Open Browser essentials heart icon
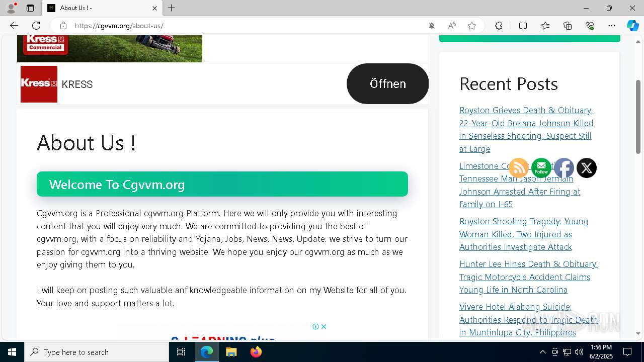The width and height of the screenshot is (644, 362). (x=590, y=26)
